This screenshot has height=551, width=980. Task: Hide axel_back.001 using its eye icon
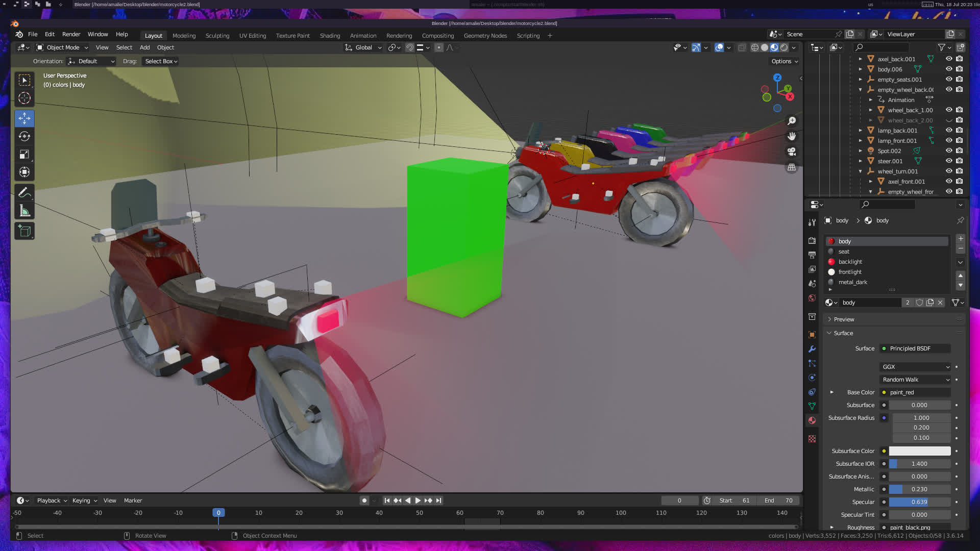949,59
